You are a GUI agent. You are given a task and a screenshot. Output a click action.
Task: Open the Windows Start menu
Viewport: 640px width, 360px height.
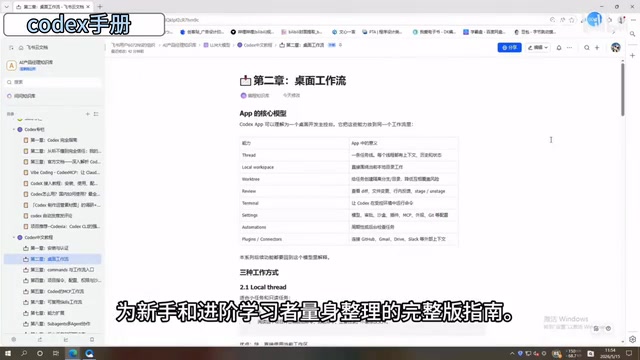[x=8, y=353]
